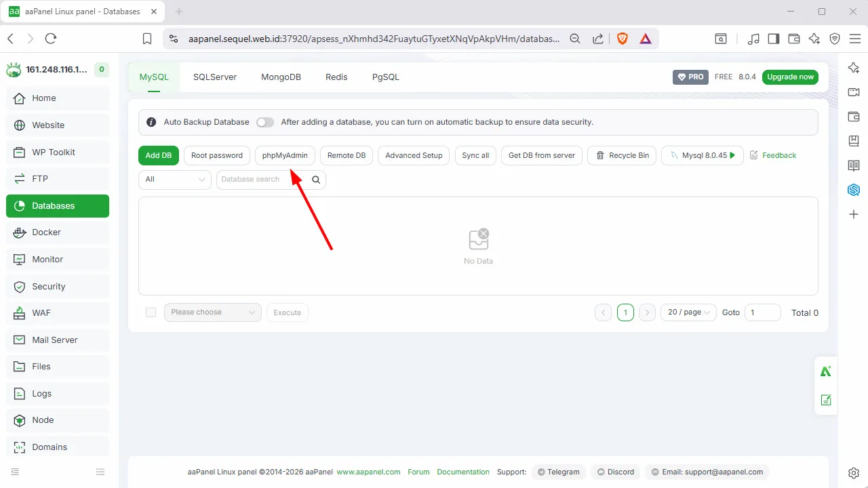Viewport: 868px width, 488px height.
Task: Open Docker in the sidebar
Action: [x=58, y=232]
